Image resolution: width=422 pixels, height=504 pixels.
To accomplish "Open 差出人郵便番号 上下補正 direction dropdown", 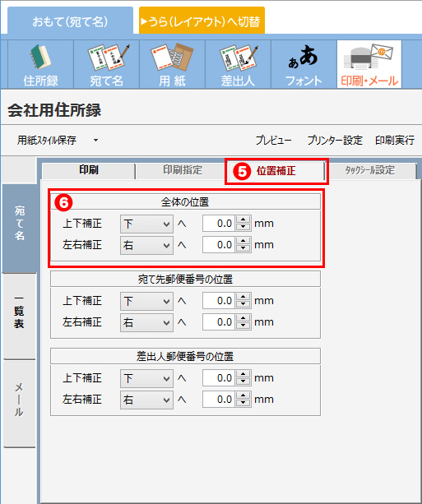I will tap(146, 378).
